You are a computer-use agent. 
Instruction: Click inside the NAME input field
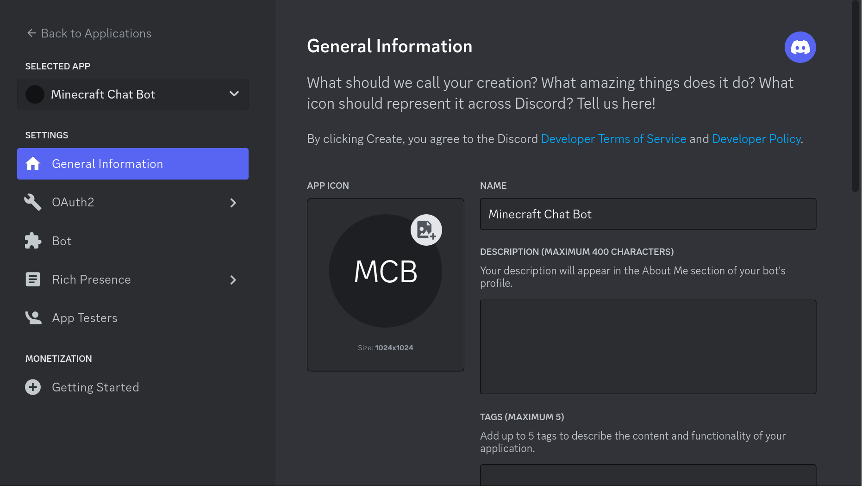(648, 214)
